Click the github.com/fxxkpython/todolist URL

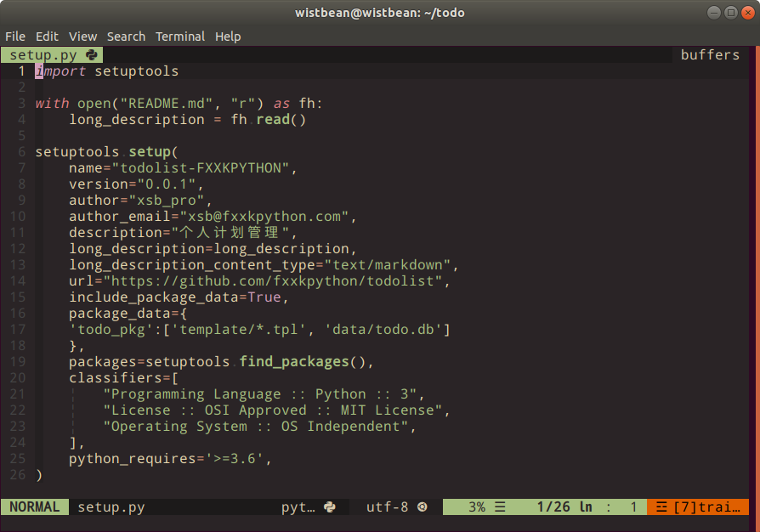tap(272, 281)
